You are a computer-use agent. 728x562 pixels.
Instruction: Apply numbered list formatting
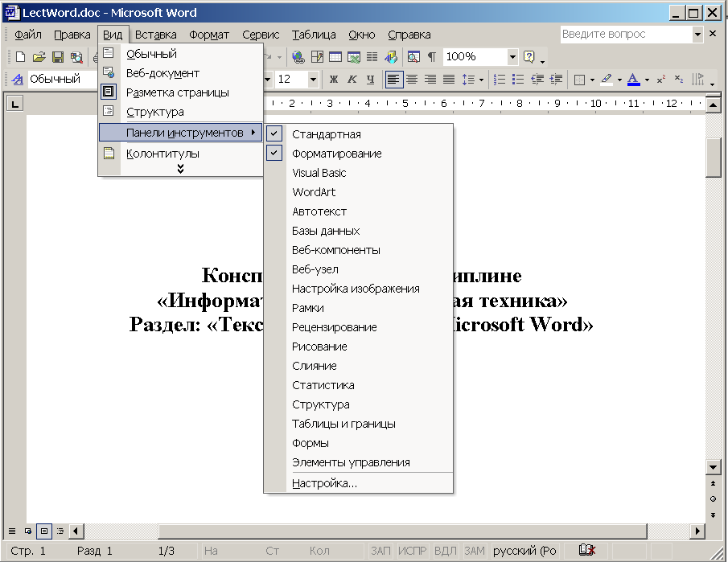pos(500,80)
